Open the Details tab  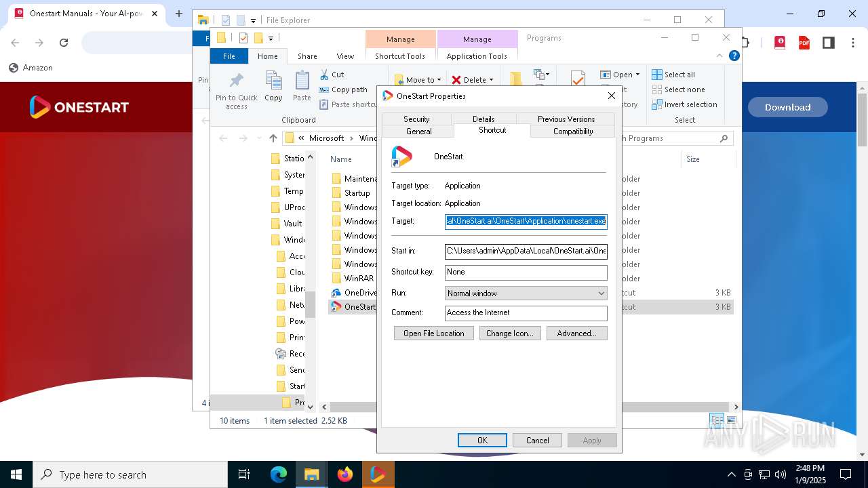click(484, 119)
